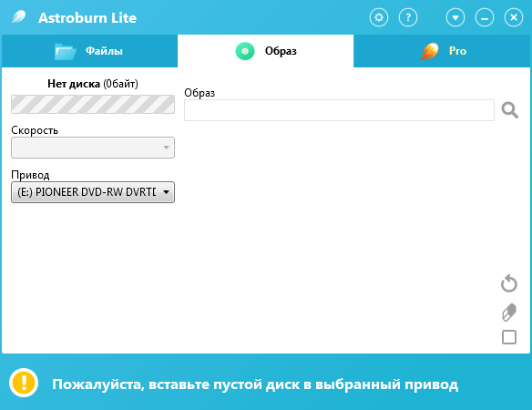Viewport: 532px width, 410px height.
Task: Click the insert empty disc message
Action: click(x=255, y=384)
